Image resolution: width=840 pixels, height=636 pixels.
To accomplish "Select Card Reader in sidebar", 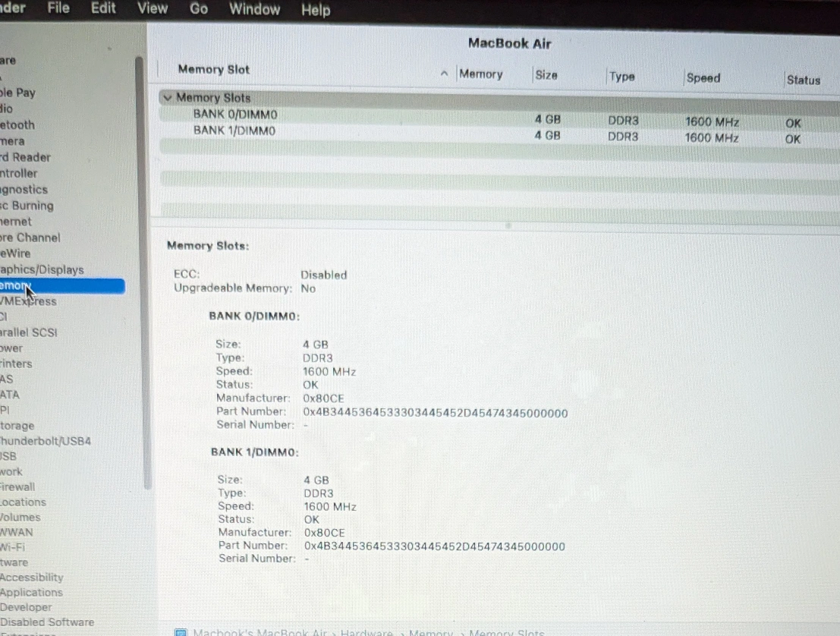I will click(25, 157).
